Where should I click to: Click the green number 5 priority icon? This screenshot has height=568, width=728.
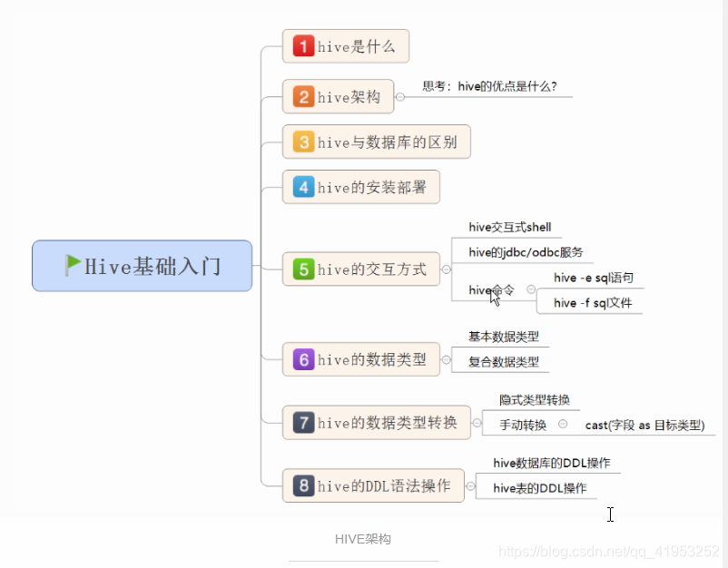(x=304, y=269)
